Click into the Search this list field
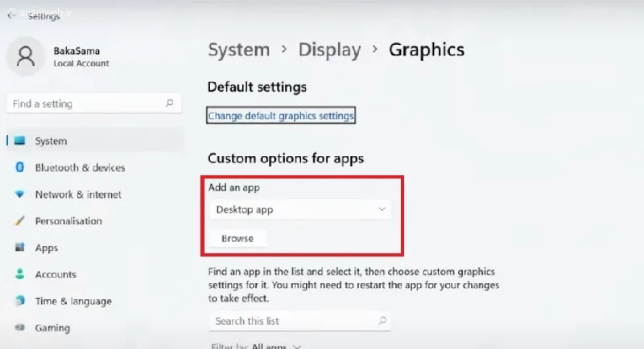The image size is (644, 349). click(290, 321)
